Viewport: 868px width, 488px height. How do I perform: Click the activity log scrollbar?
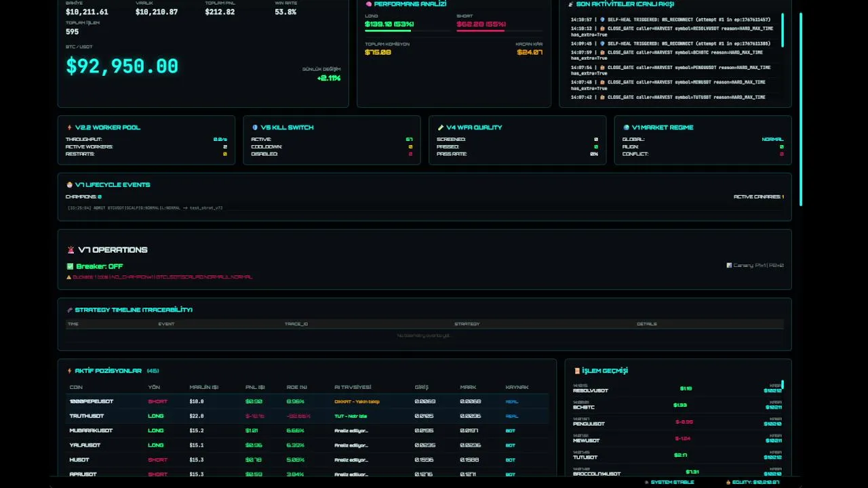pos(783,30)
